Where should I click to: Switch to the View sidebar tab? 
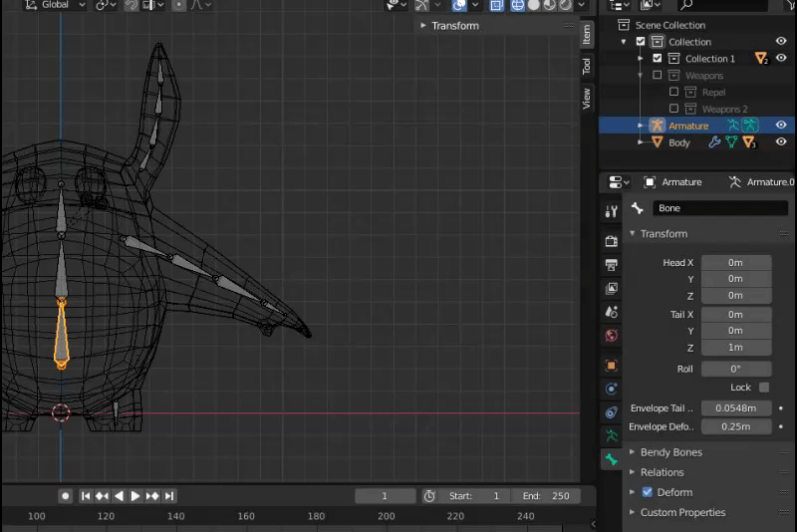tap(587, 98)
